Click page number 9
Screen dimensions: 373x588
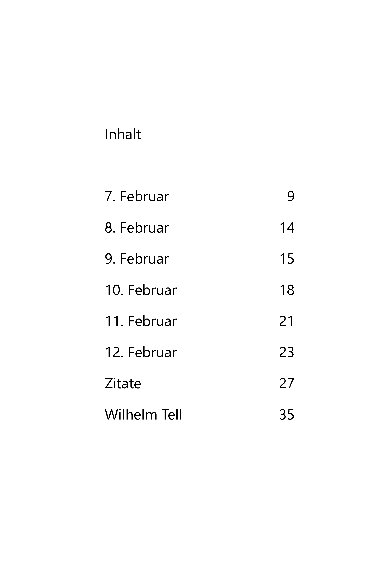pos(291,196)
